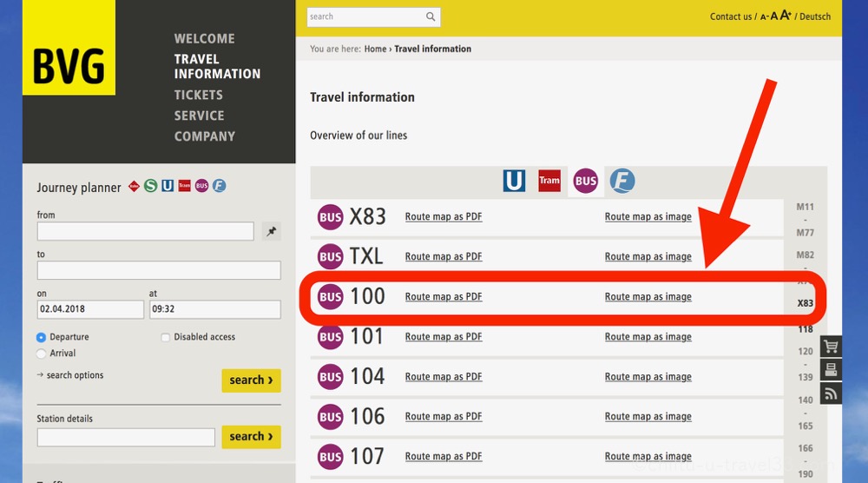Click the print side icon
This screenshot has width=868, height=483.
[x=831, y=370]
